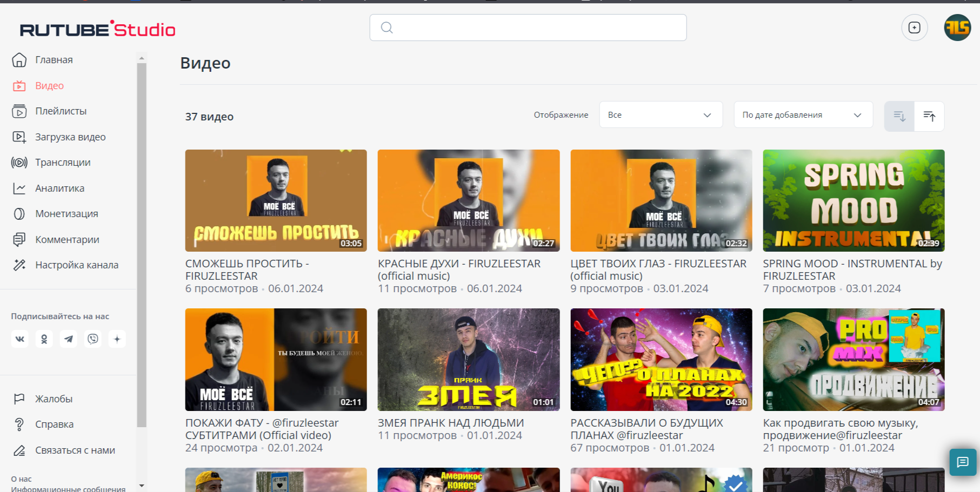Screen dimensions: 980x492
Task: Open the Справка help link
Action: [x=55, y=424]
